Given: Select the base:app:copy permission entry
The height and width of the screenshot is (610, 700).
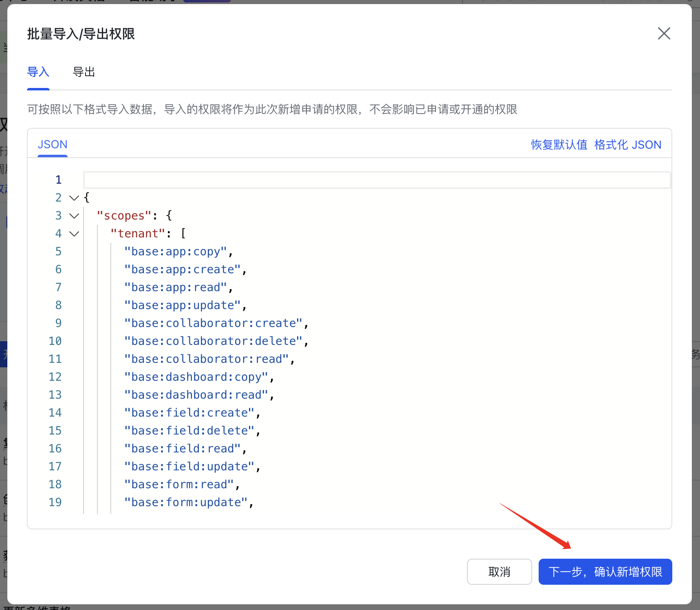Looking at the screenshot, I should 176,251.
